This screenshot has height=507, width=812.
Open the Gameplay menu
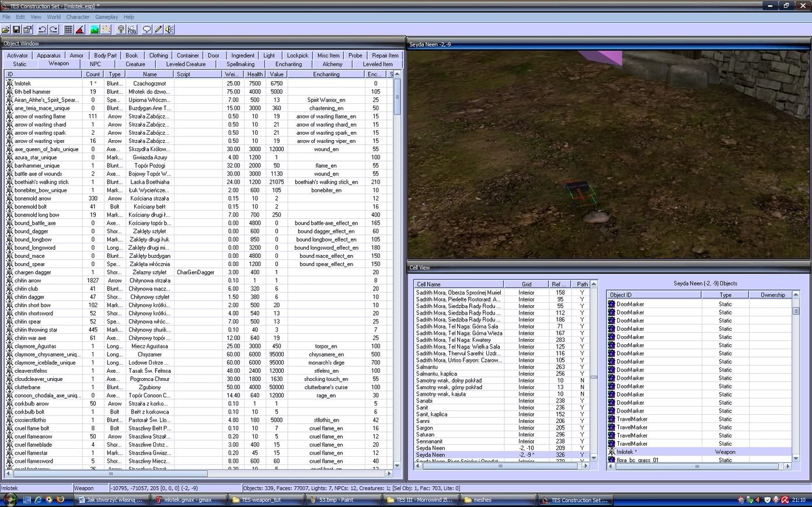[107, 17]
